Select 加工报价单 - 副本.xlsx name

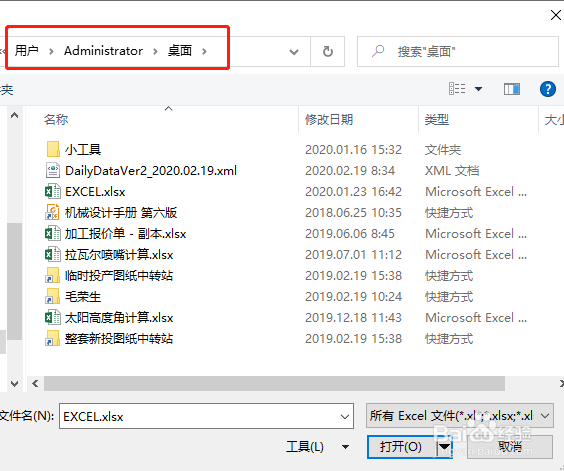[126, 234]
